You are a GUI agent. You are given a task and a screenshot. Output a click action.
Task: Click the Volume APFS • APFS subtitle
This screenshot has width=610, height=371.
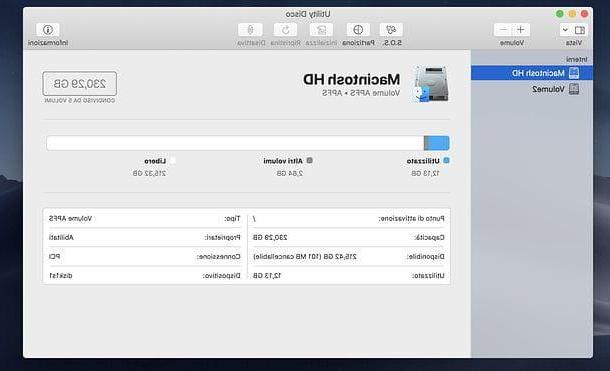361,93
